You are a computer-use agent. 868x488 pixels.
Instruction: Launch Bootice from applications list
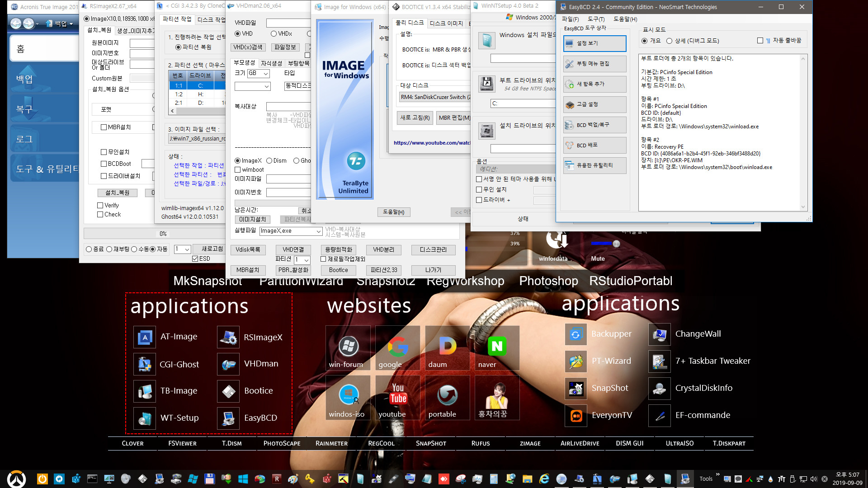(x=228, y=391)
